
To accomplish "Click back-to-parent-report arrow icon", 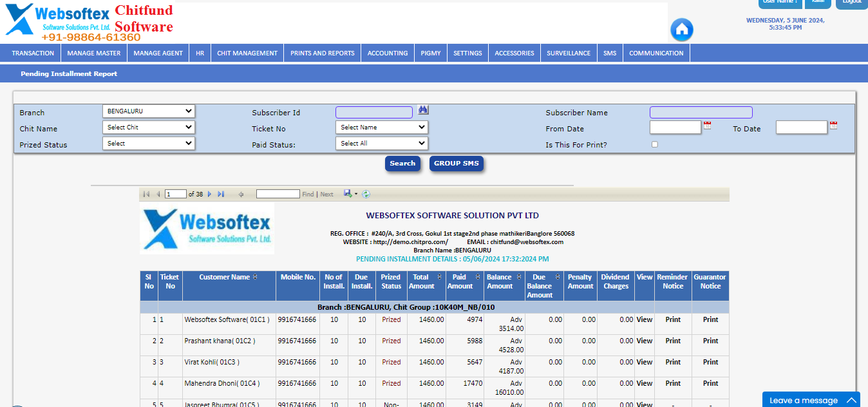I will (241, 194).
